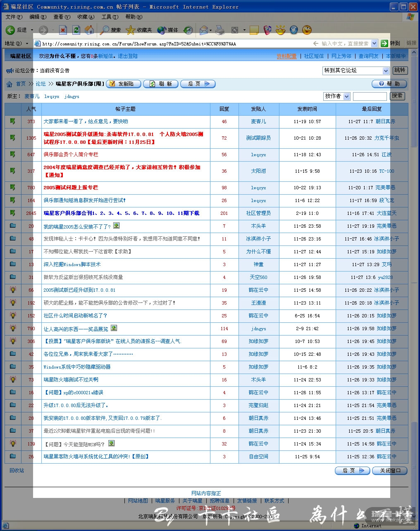Open the 查看 (View) menu
Image resolution: width=420 pixels, height=531 pixels.
[x=62, y=17]
